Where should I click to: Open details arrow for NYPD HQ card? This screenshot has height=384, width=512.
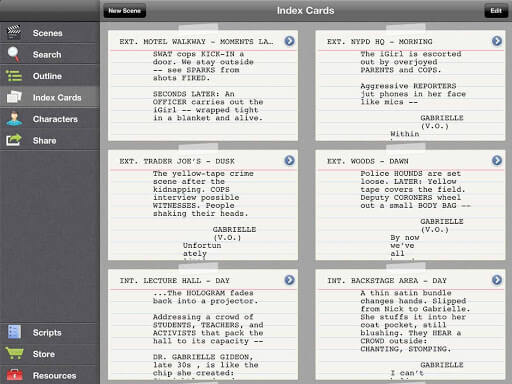coord(497,41)
